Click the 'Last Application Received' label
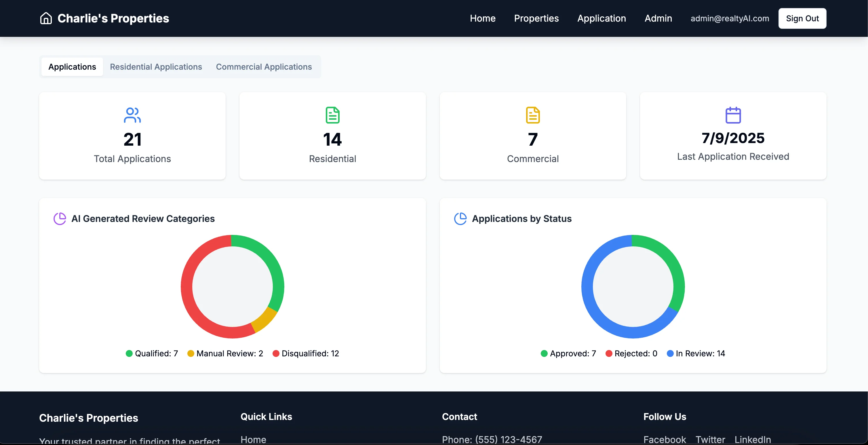The width and height of the screenshot is (868, 445). 733,156
